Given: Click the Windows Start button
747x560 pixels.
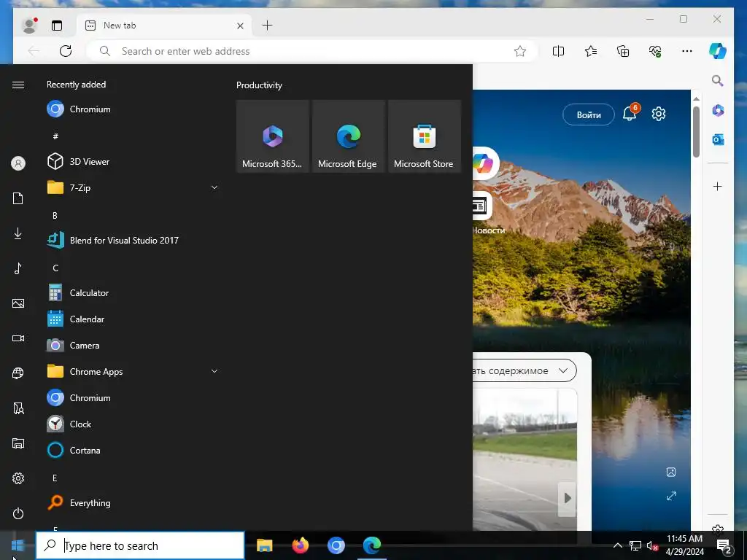Looking at the screenshot, I should (x=18, y=545).
